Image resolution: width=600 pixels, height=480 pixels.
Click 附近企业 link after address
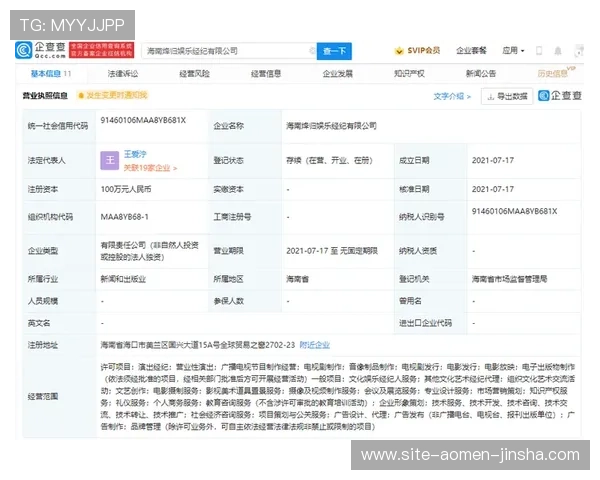[315, 345]
